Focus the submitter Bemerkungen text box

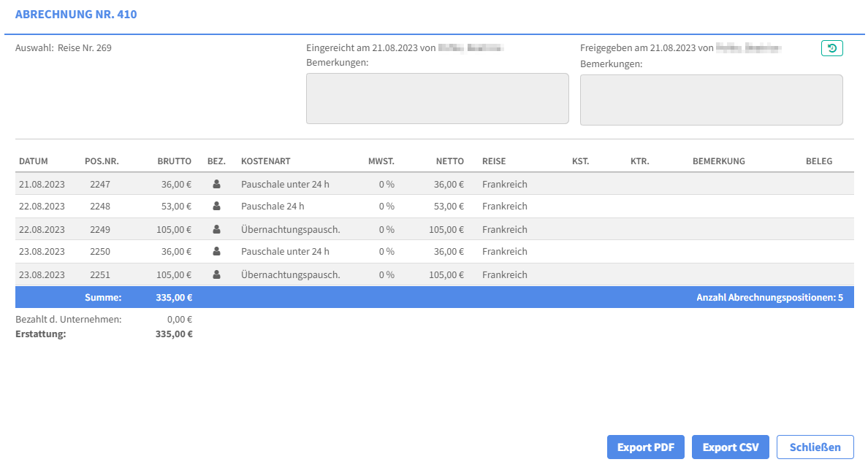click(x=438, y=99)
